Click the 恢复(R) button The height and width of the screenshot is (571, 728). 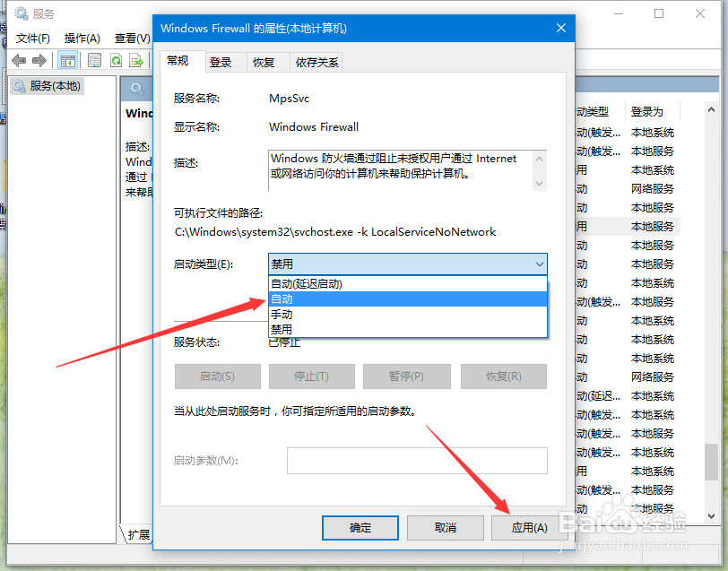(504, 376)
